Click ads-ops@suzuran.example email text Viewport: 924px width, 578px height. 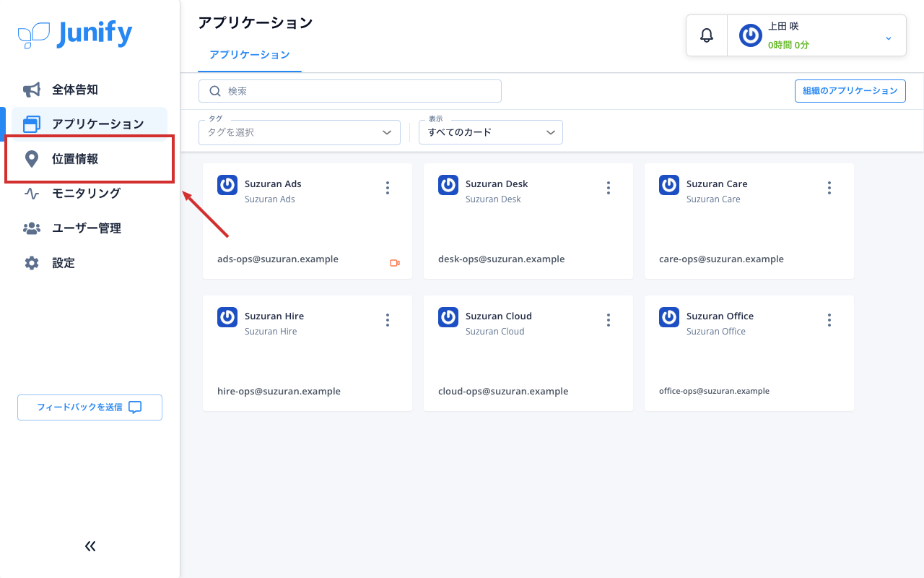coord(278,259)
